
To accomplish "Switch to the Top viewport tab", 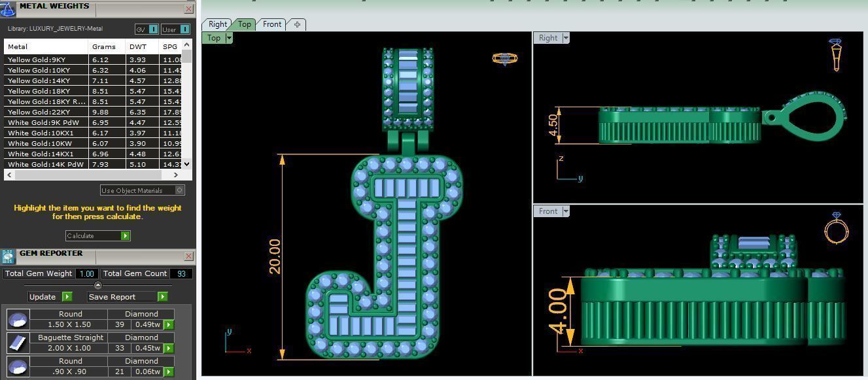I will click(245, 24).
